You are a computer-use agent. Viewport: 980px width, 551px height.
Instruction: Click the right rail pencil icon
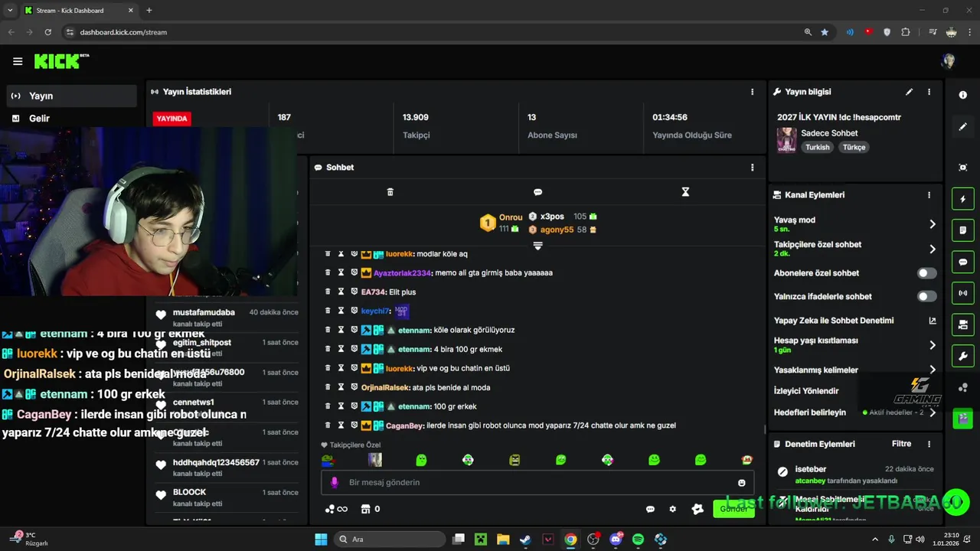(963, 127)
